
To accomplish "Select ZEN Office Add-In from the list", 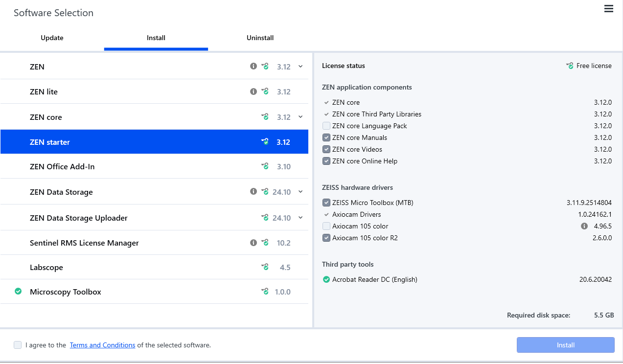I will point(62,166).
